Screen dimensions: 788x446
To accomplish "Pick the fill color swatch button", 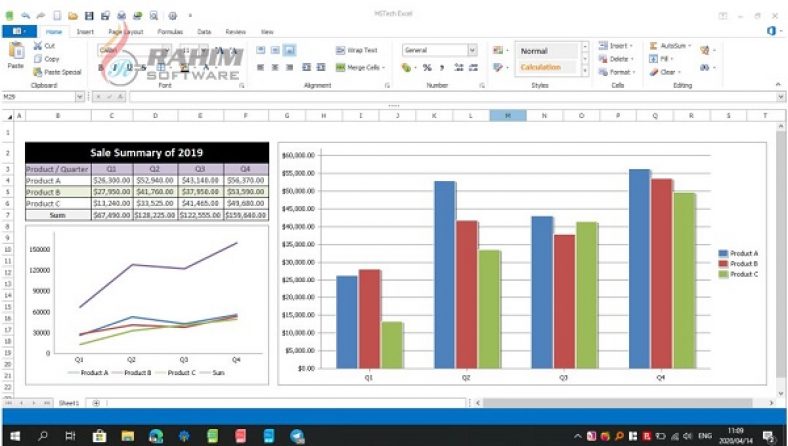I will (185, 67).
